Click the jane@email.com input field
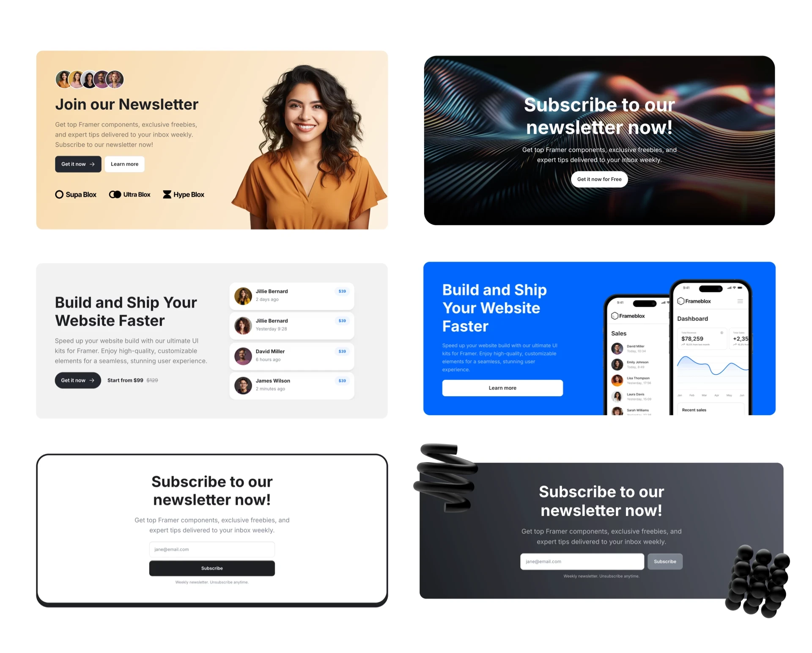The width and height of the screenshot is (812, 653). [212, 550]
